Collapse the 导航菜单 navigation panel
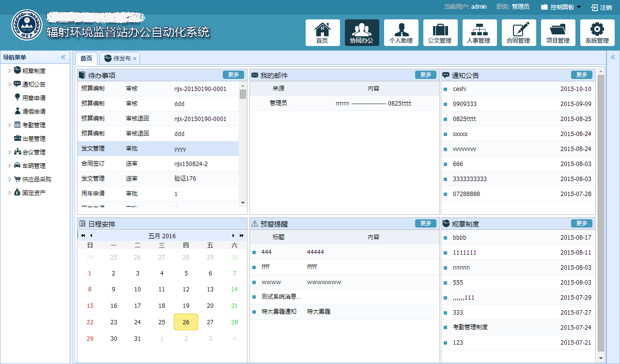This screenshot has height=364, width=620. click(63, 57)
